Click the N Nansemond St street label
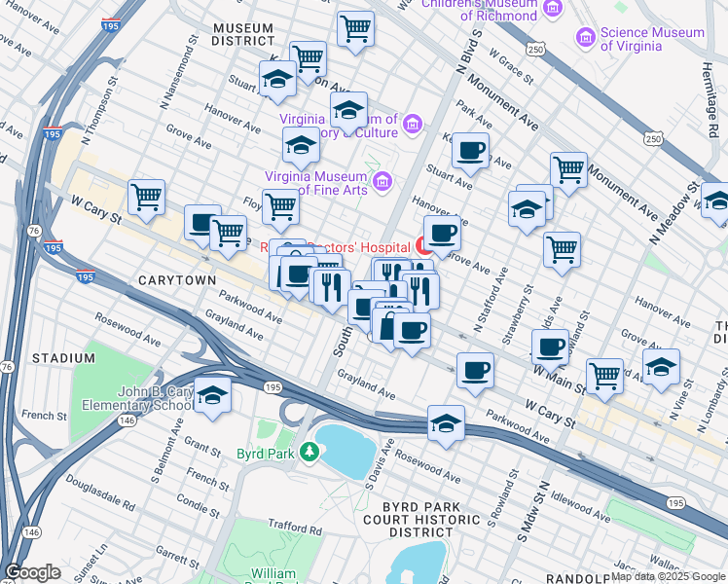728x584 pixels. (x=179, y=72)
